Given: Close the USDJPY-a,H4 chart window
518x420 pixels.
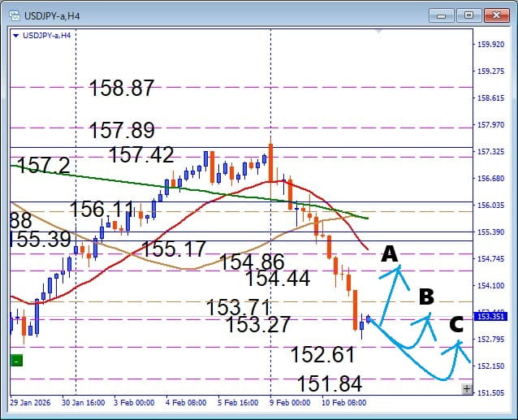Looking at the screenshot, I should point(496,15).
